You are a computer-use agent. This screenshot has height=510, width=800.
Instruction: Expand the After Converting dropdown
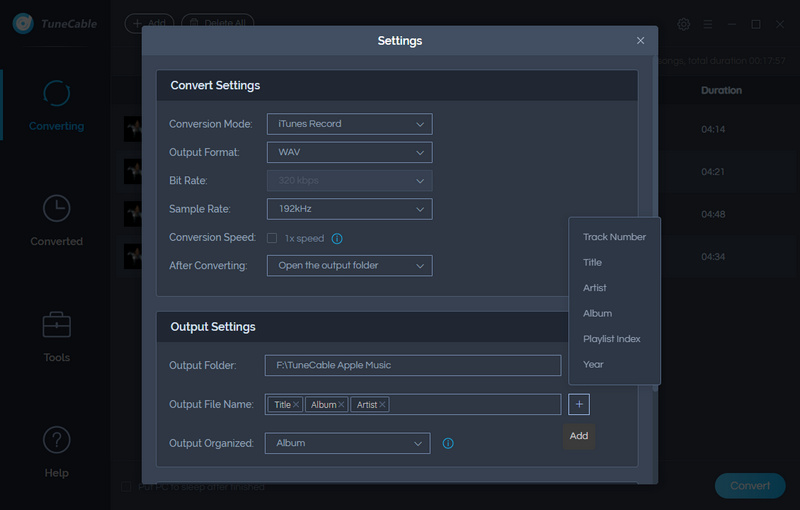coord(349,266)
